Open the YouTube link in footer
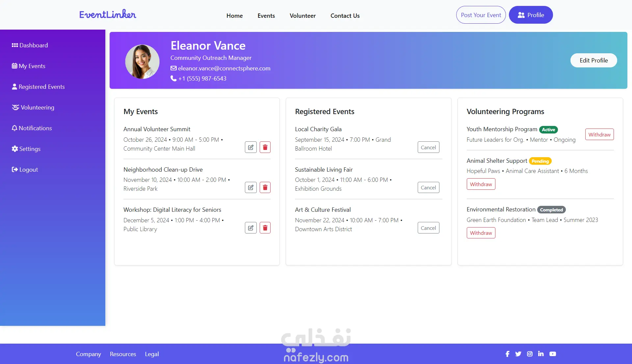The height and width of the screenshot is (364, 632). 553,354
